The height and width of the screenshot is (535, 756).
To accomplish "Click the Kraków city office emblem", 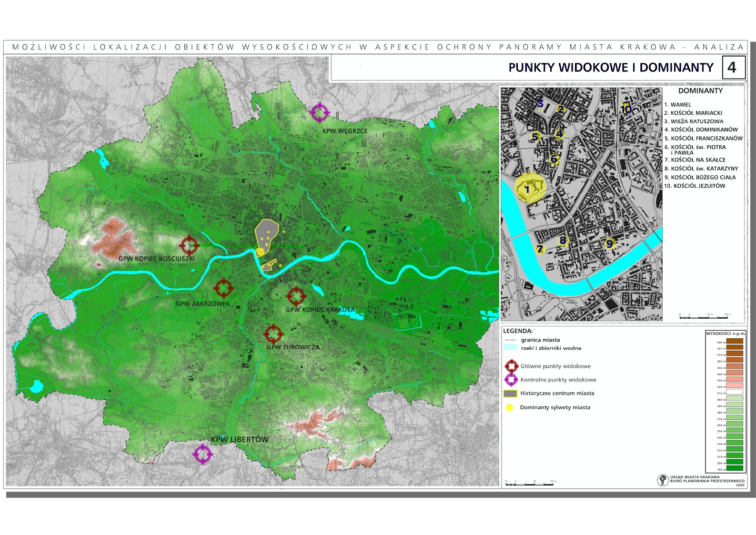I will point(663,480).
